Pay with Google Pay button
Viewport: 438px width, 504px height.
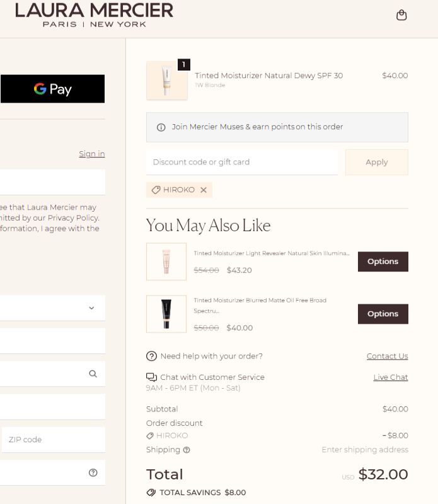[x=52, y=89]
